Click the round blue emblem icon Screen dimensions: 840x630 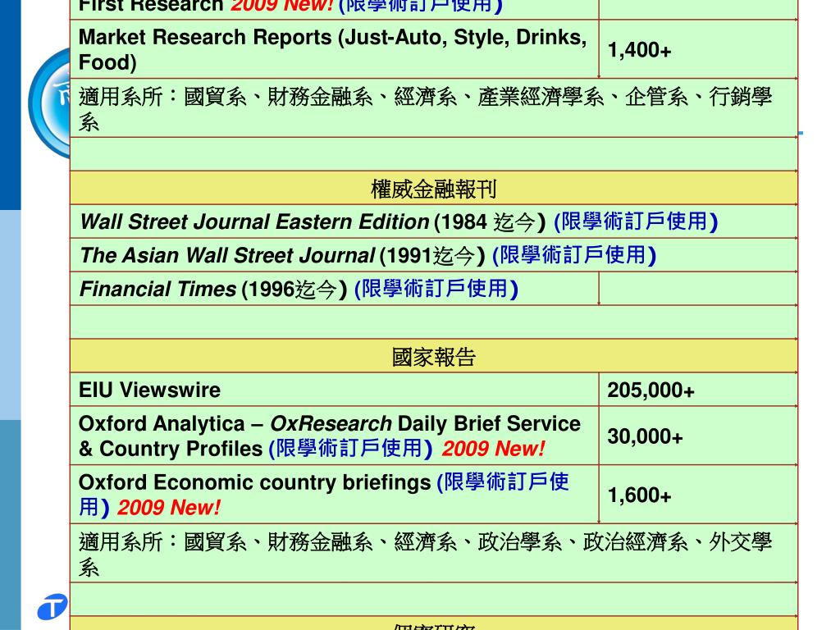tap(49, 103)
